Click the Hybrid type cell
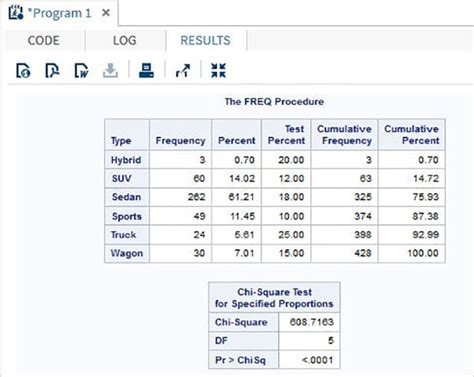This screenshot has height=377, width=474. [x=127, y=160]
